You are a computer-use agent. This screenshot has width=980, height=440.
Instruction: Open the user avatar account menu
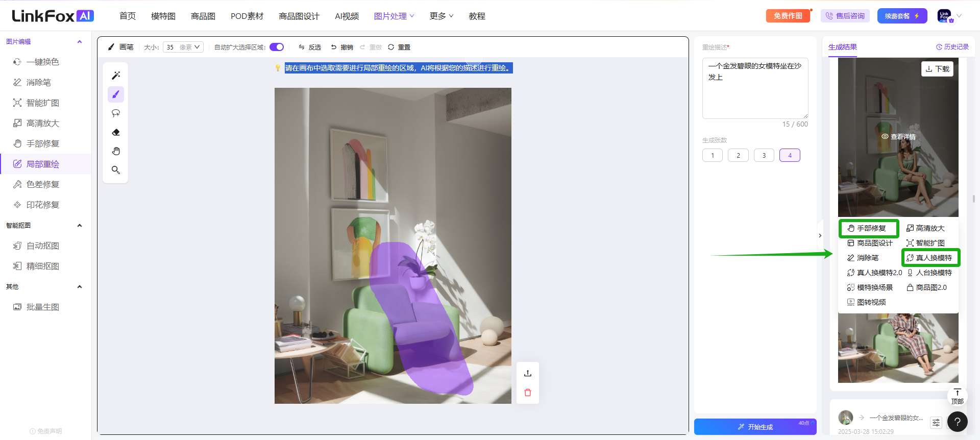click(x=948, y=16)
